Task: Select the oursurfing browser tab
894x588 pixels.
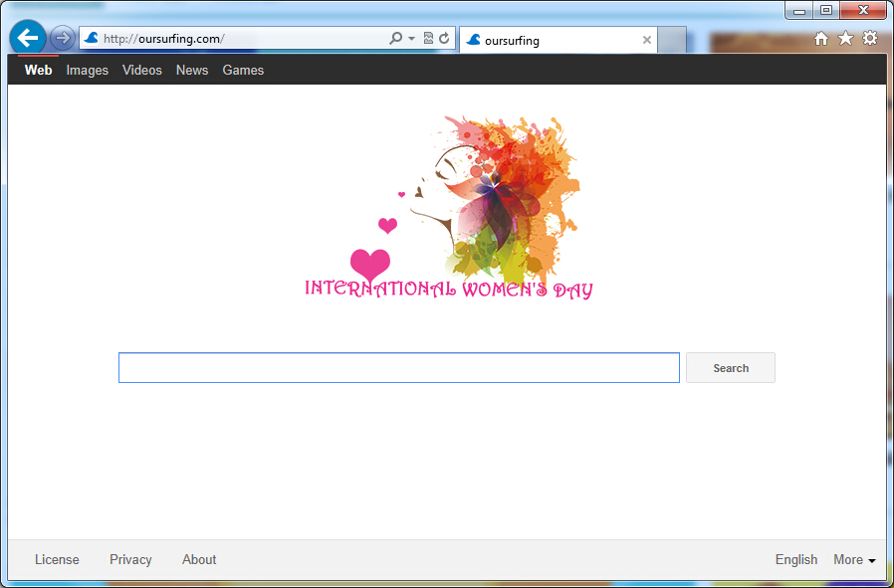Action: [x=559, y=40]
